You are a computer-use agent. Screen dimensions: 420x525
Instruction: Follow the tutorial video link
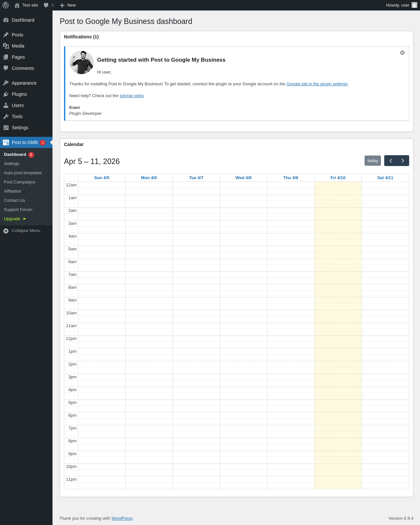coord(132,96)
